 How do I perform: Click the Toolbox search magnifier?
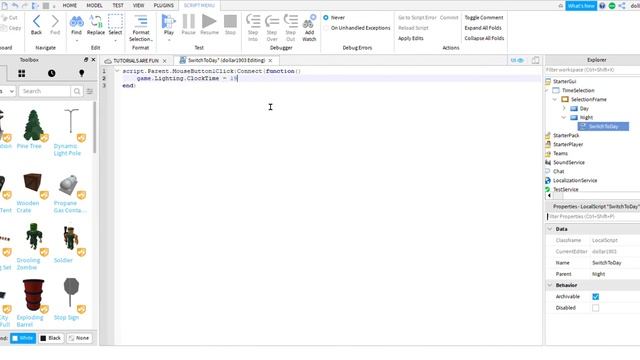click(77, 91)
